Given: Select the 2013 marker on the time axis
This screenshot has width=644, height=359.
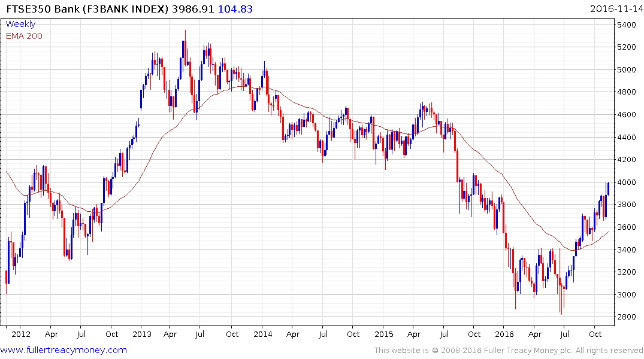Looking at the screenshot, I should tap(142, 334).
